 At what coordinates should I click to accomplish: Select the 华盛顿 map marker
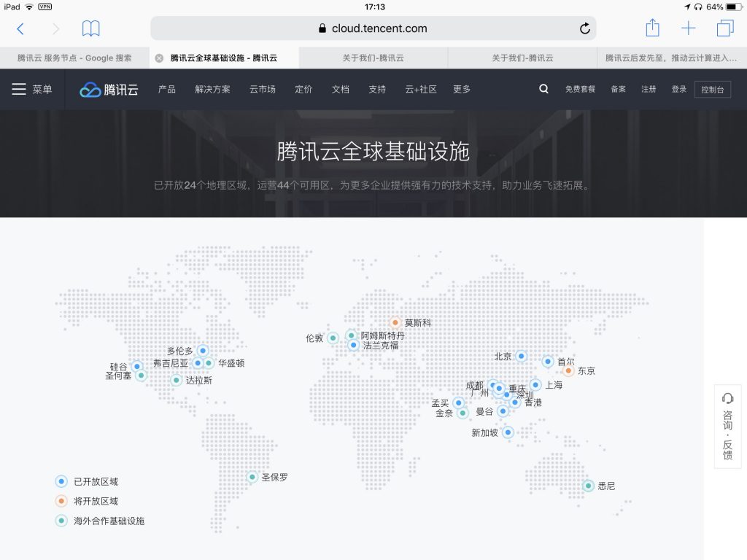(209, 363)
